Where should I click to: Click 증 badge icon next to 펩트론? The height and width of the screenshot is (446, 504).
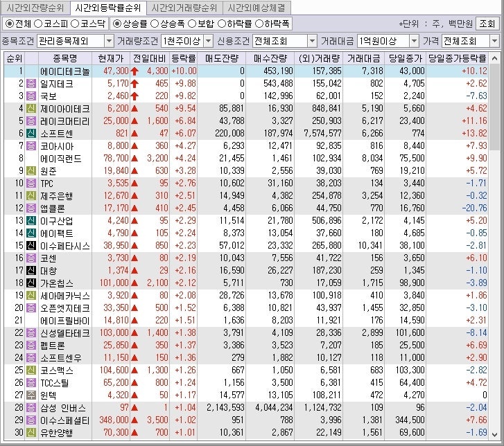[x=31, y=345]
